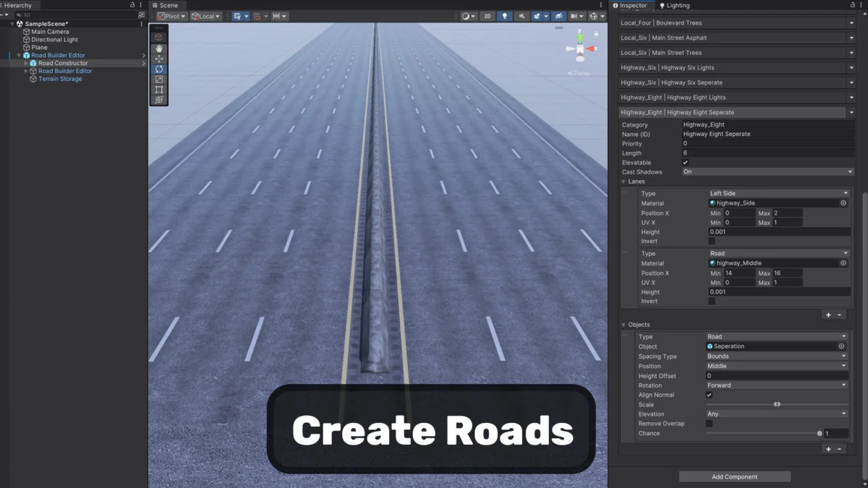The height and width of the screenshot is (488, 868).
Task: Click the Add Component button
Action: (734, 476)
